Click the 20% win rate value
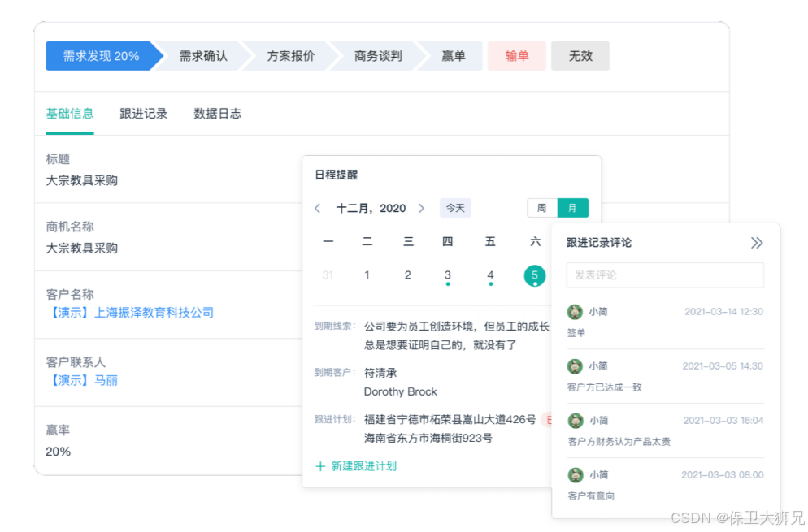 [x=59, y=452]
